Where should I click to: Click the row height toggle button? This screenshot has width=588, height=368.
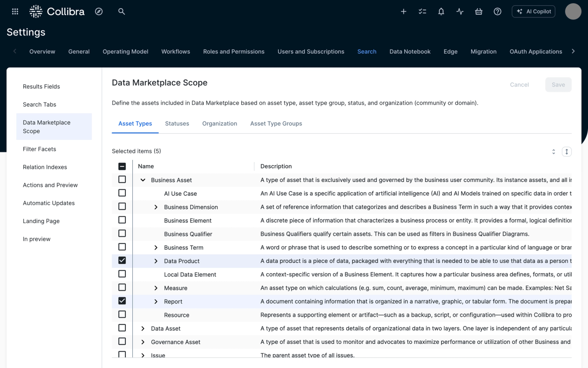click(566, 152)
